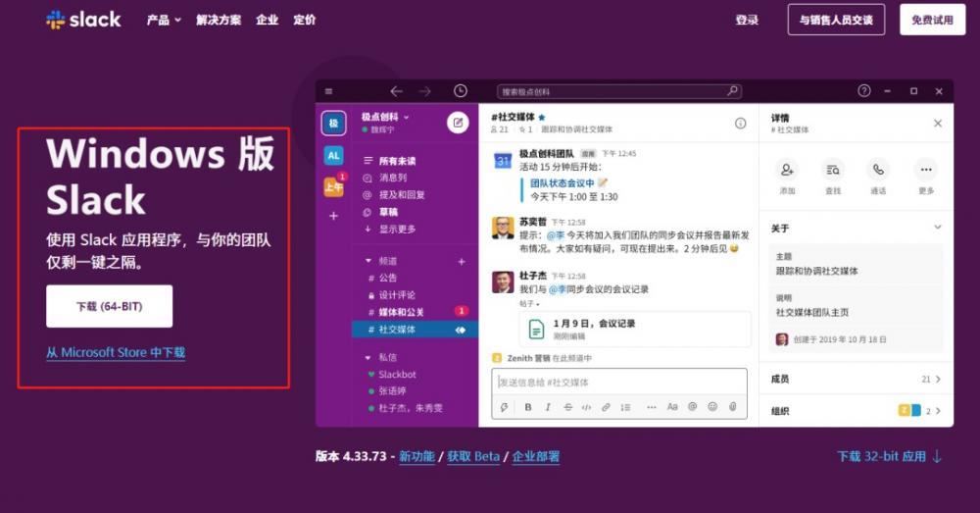Click the plus icon beside 频道

pyautogui.click(x=462, y=262)
